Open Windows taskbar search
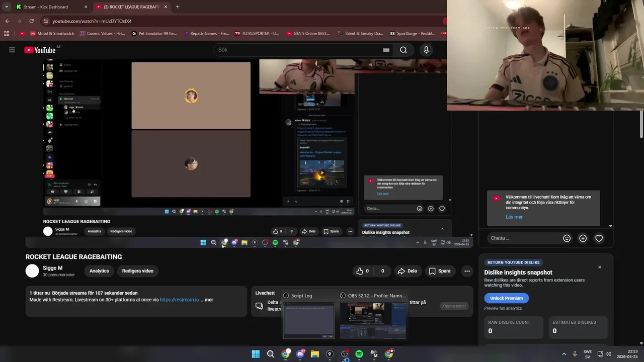This screenshot has width=644, height=362. (271, 354)
